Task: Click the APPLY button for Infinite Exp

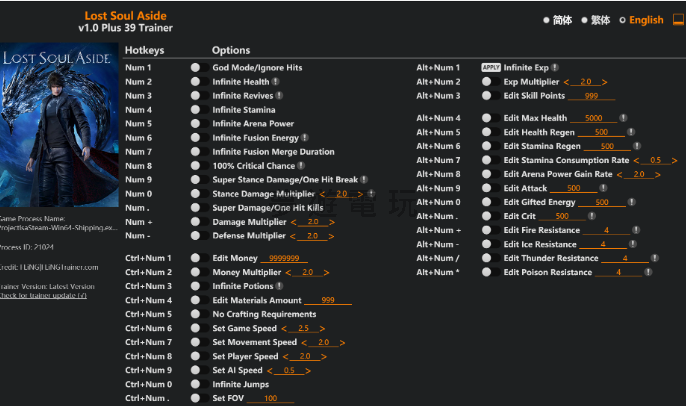Action: 491,67
